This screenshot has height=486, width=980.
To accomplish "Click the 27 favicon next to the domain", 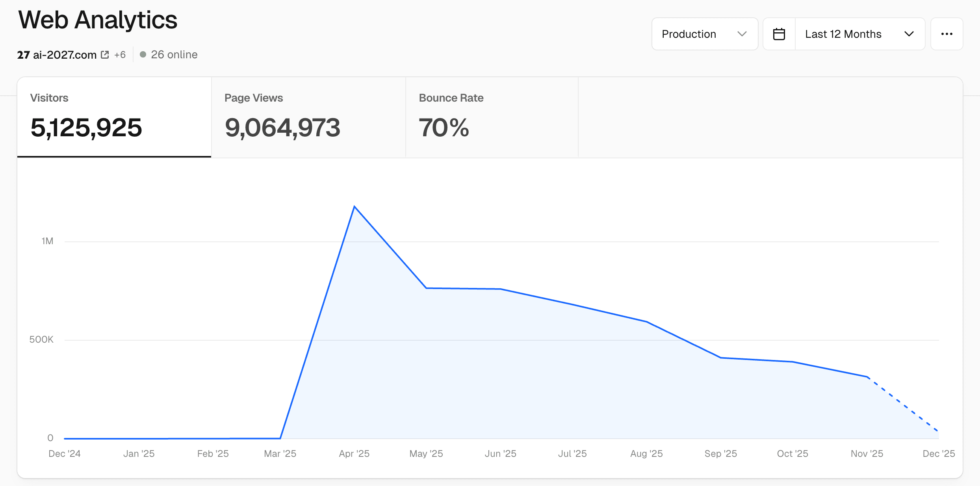I will coord(23,55).
